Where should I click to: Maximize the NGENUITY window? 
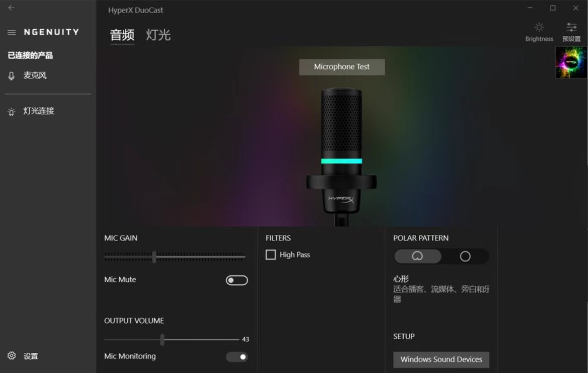(x=553, y=8)
